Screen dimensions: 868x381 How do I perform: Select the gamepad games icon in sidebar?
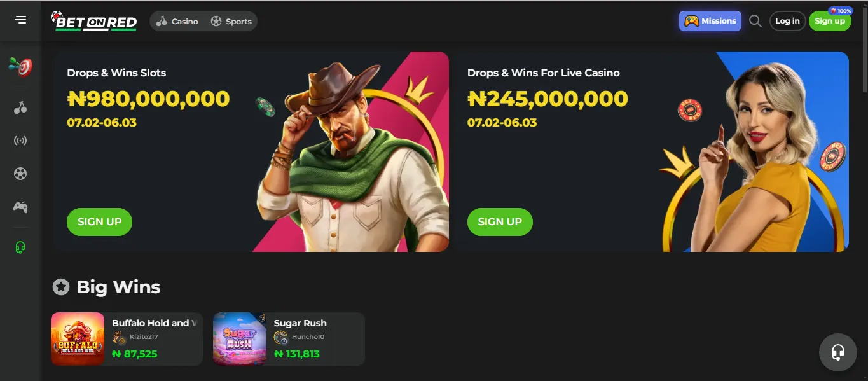click(x=20, y=207)
